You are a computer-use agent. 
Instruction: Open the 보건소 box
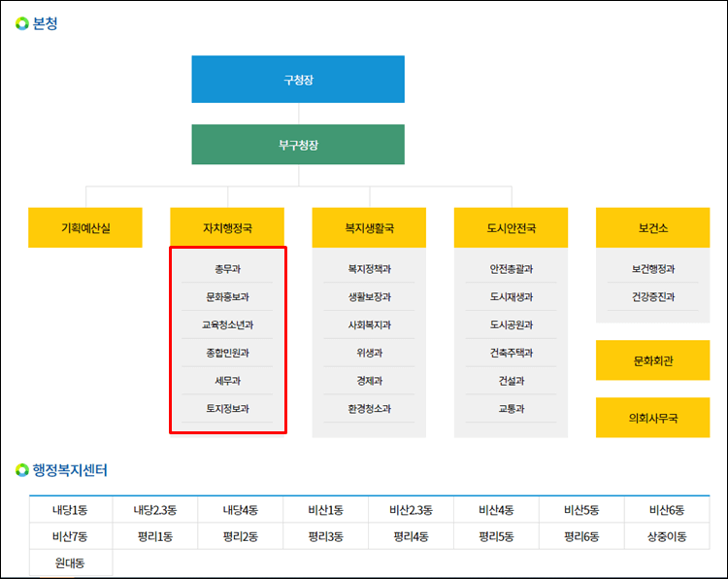[653, 227]
